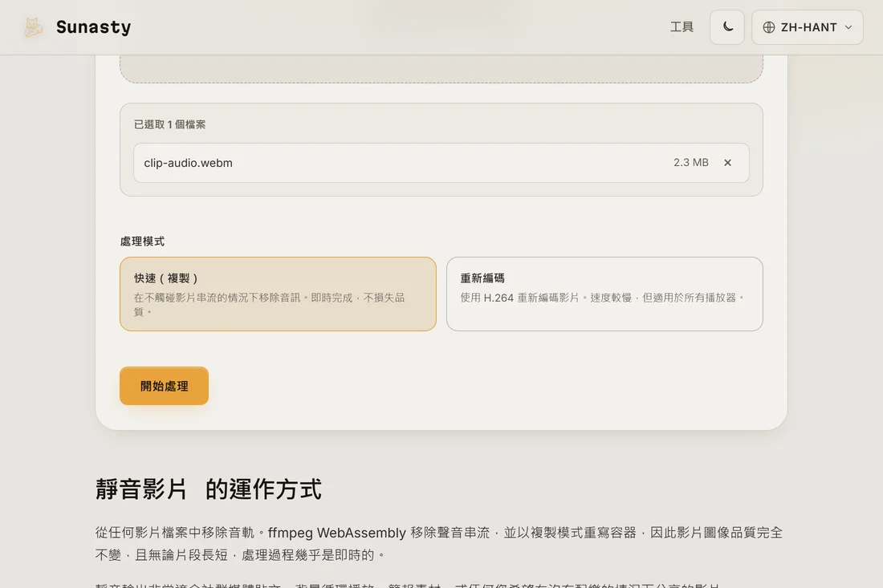Click the dashed file drop zone
Viewport: 883px width, 588px height.
click(441, 69)
